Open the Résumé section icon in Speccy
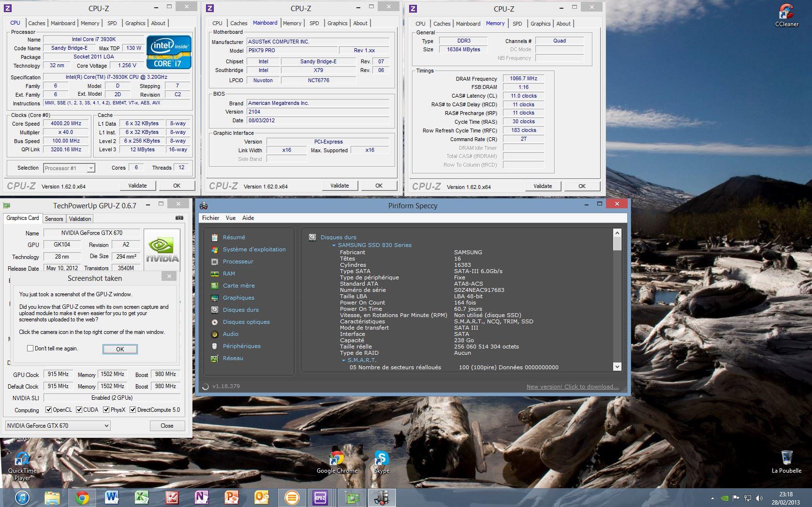 pyautogui.click(x=215, y=237)
